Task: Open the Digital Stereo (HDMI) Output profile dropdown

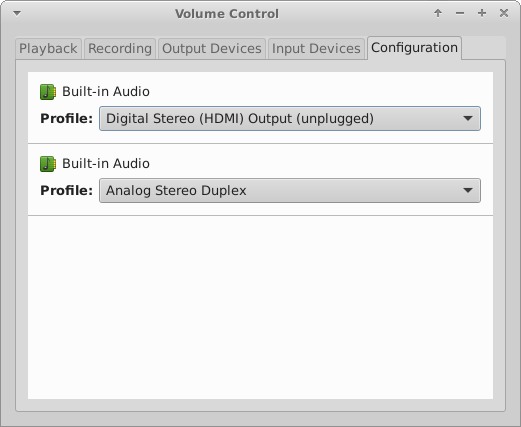Action: coord(290,118)
